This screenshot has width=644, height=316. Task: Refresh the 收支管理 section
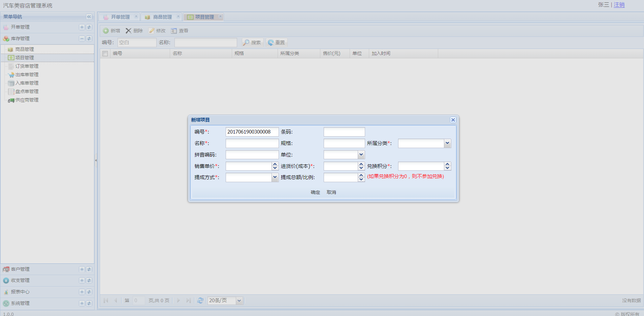coord(89,280)
